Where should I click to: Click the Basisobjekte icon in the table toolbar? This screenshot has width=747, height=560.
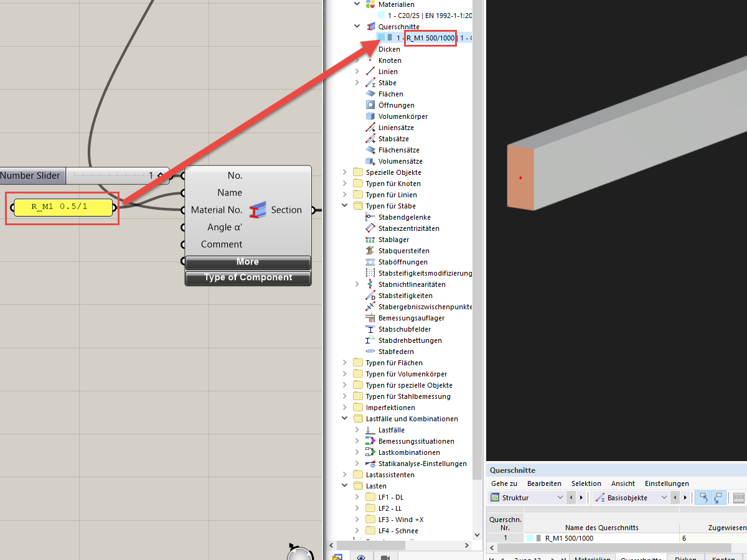599,498
